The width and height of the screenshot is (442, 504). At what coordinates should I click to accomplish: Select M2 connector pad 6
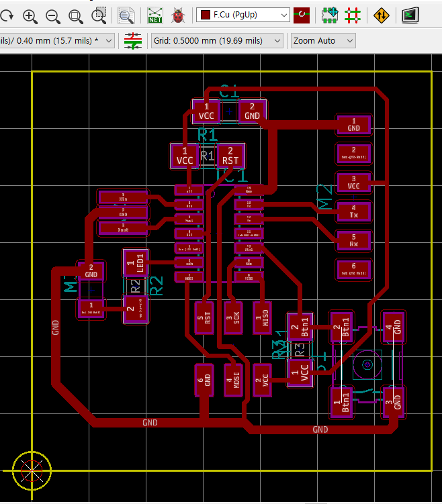point(353,270)
